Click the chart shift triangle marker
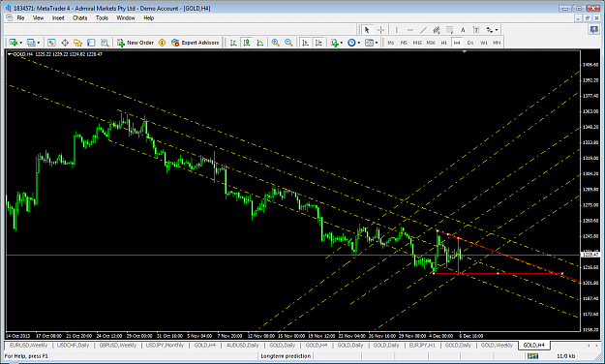 (x=465, y=51)
